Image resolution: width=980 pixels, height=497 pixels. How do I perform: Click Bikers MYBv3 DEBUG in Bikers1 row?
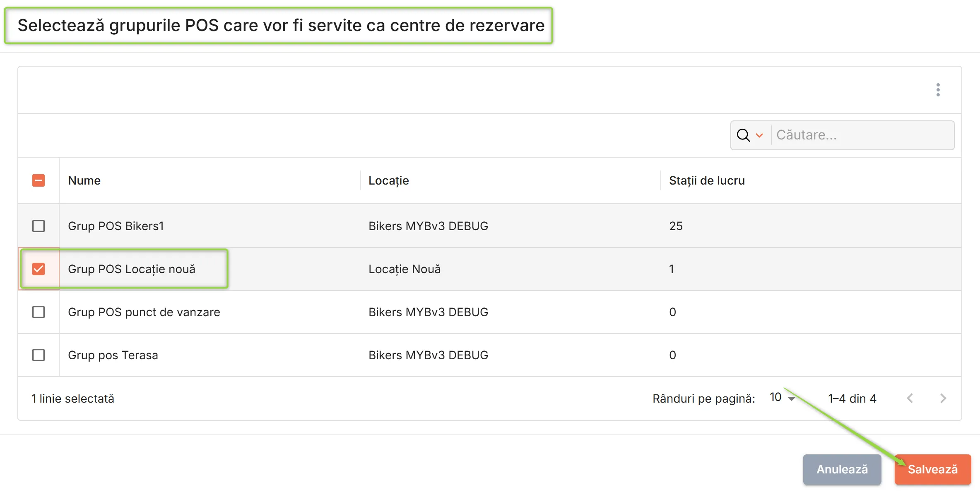click(428, 226)
